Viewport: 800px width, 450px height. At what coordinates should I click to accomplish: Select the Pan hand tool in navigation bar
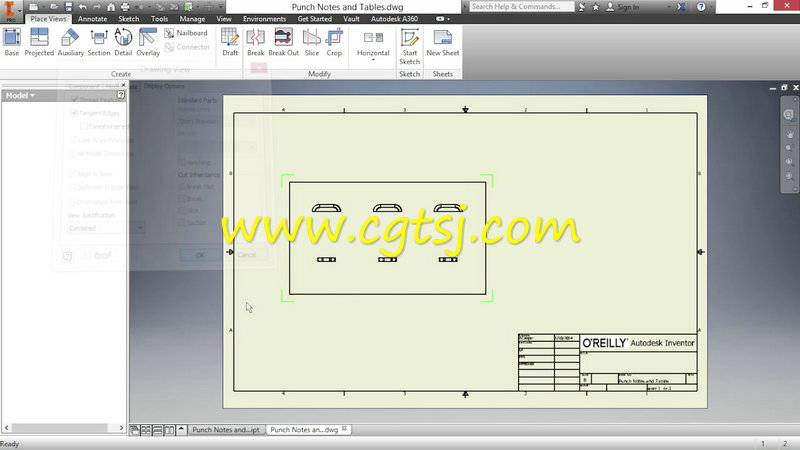[x=789, y=135]
